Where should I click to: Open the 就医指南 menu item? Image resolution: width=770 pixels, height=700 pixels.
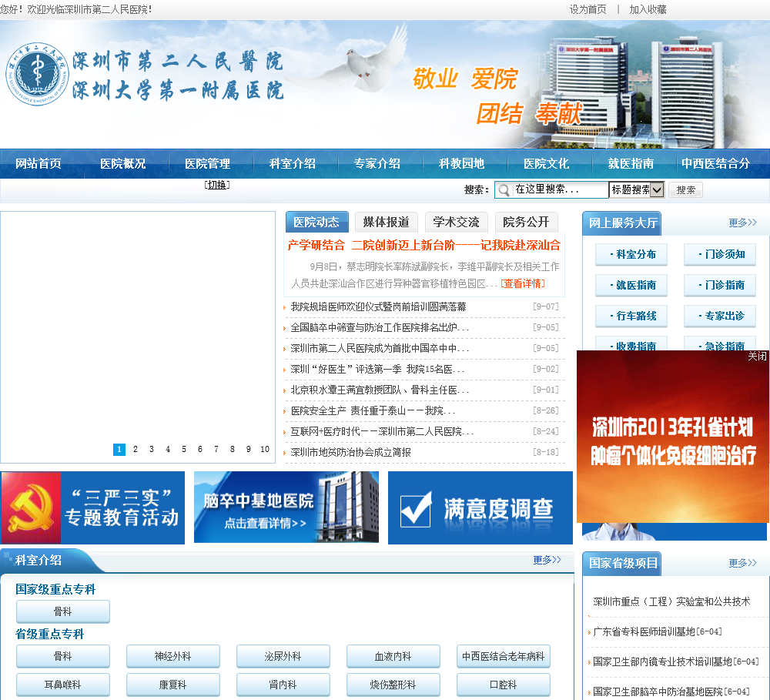631,163
